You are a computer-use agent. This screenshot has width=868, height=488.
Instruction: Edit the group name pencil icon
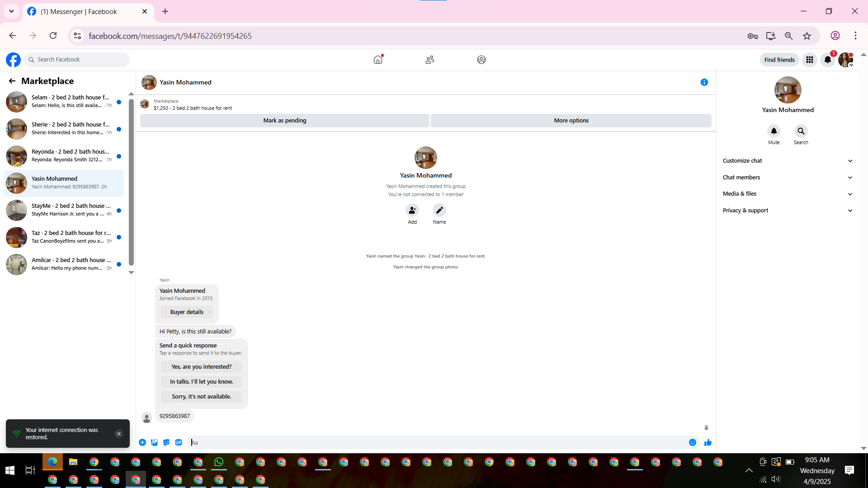pyautogui.click(x=439, y=210)
